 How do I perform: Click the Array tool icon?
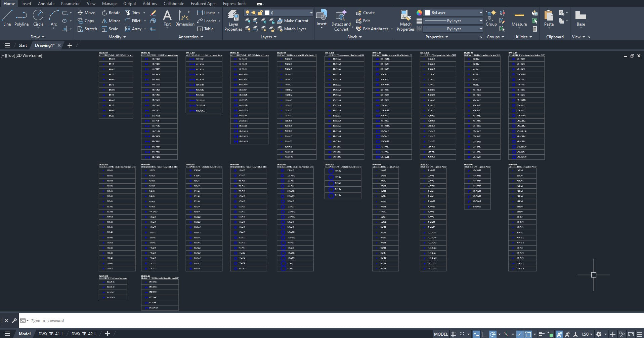[128, 29]
